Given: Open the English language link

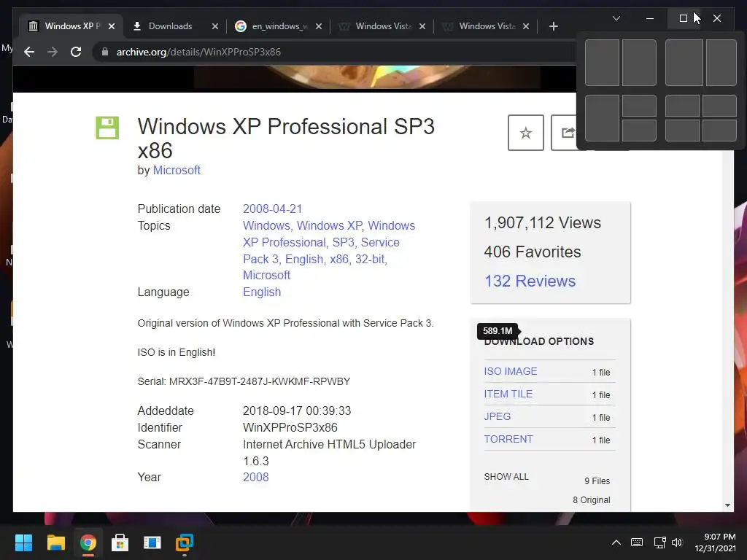Looking at the screenshot, I should (262, 292).
